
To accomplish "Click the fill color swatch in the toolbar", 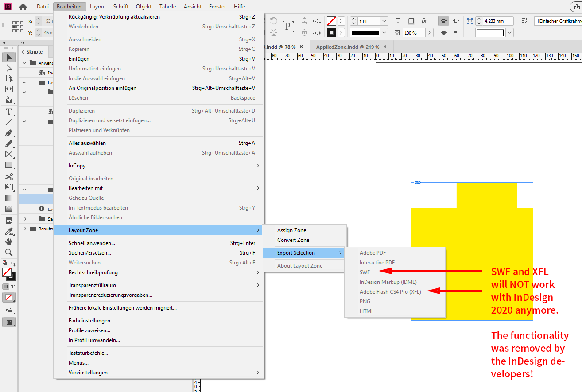I will [x=8, y=273].
